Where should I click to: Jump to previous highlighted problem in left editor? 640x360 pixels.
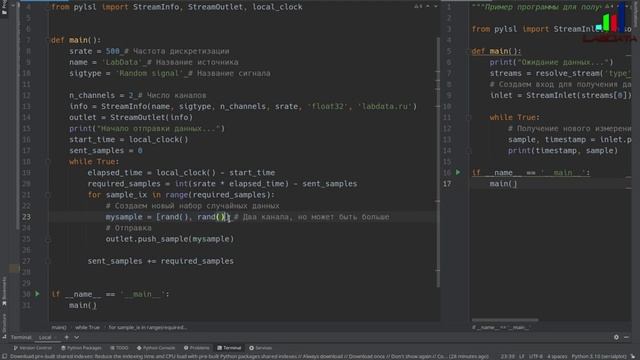pyautogui.click(x=428, y=7)
